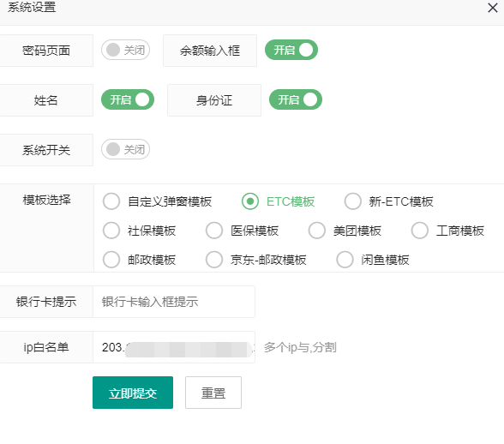Turn off the 余额输入框 switch

(291, 50)
